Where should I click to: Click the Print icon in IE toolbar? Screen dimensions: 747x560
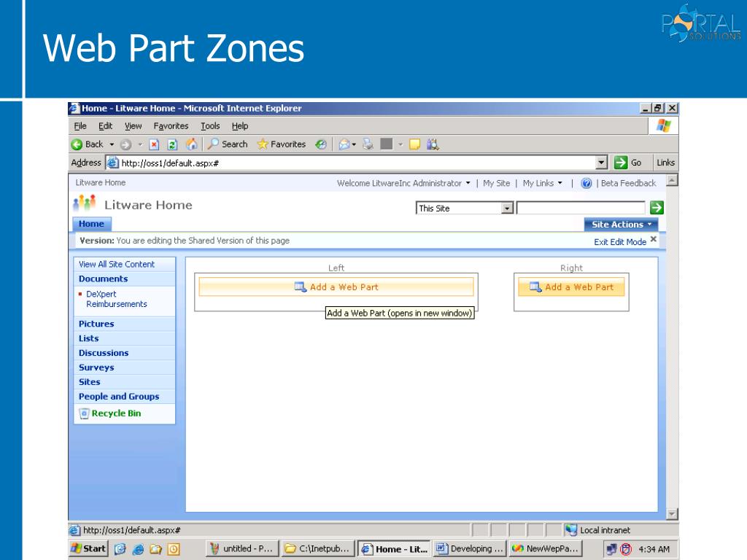point(368,144)
